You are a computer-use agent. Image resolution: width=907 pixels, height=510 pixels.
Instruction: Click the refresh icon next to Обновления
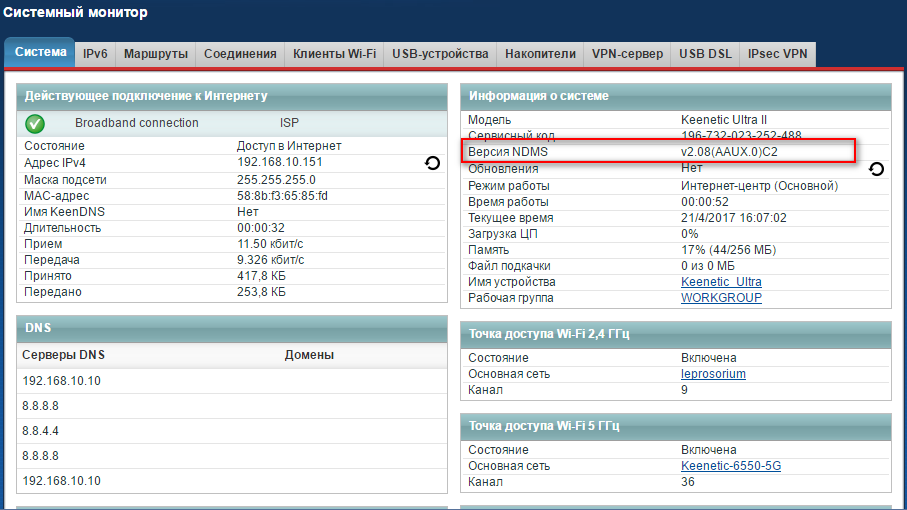click(x=876, y=169)
